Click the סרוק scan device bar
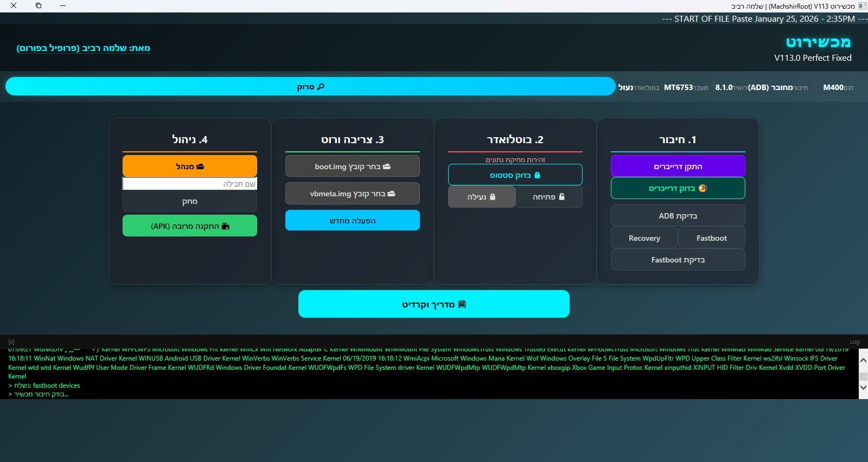 click(310, 87)
